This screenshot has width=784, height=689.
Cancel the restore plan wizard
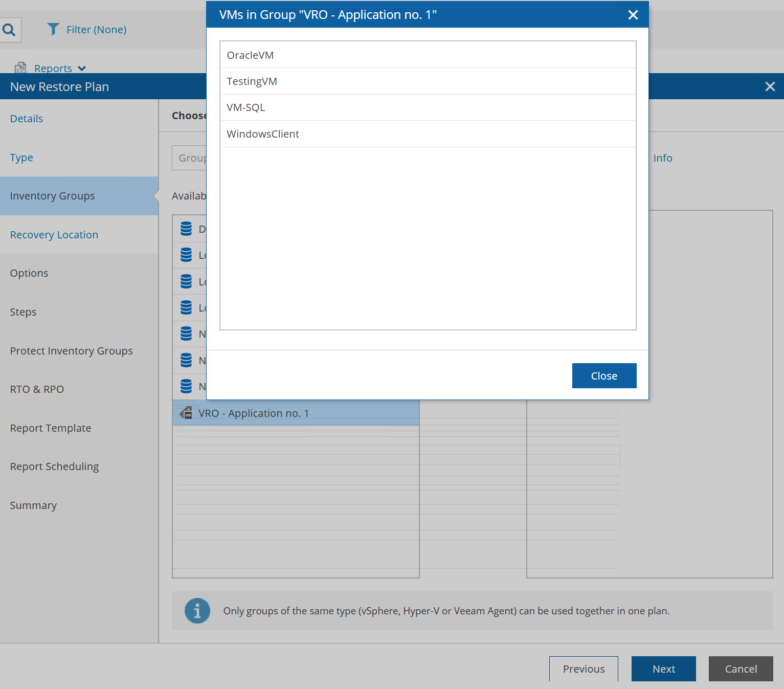click(741, 669)
